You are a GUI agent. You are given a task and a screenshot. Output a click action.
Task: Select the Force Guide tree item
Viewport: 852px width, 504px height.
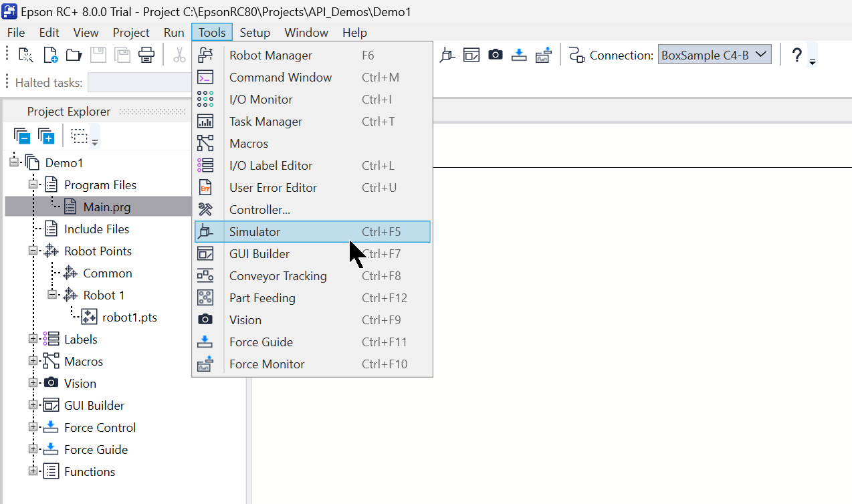tap(96, 449)
